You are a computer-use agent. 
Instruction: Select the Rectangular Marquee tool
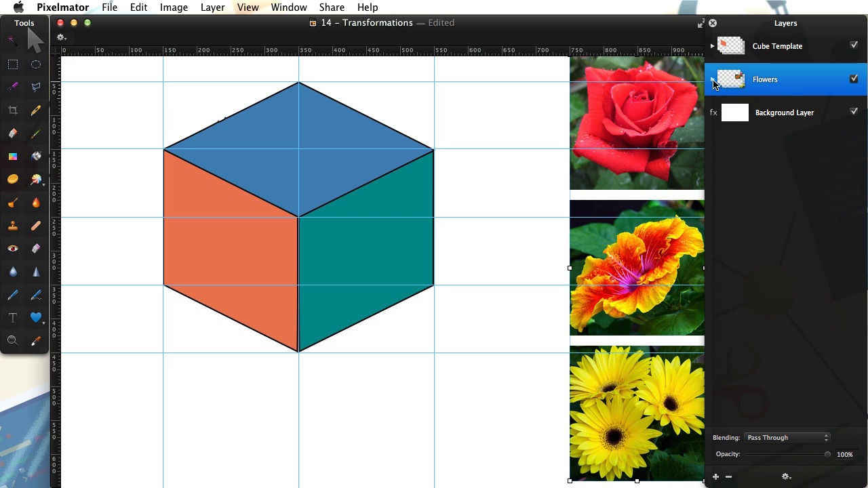(x=13, y=64)
